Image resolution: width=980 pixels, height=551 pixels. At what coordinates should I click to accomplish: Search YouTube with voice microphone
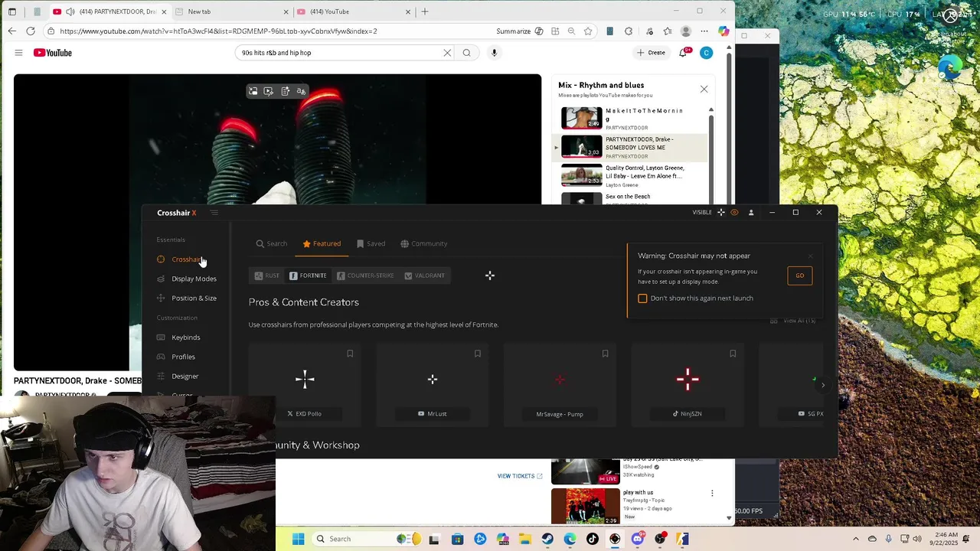coord(494,53)
